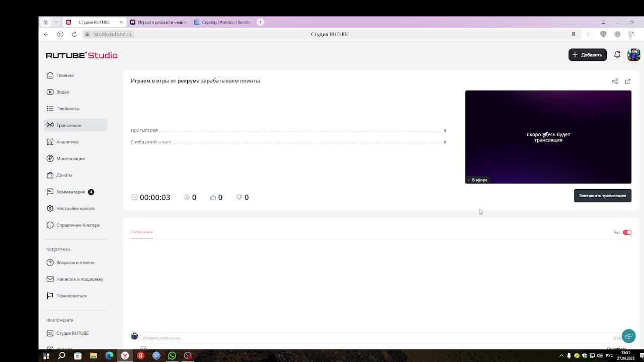
Task: Click the viewers count icon
Action: [187, 197]
